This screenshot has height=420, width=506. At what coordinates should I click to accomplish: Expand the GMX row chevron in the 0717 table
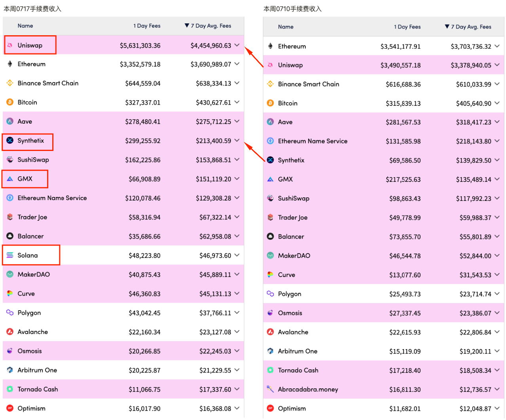(237, 179)
